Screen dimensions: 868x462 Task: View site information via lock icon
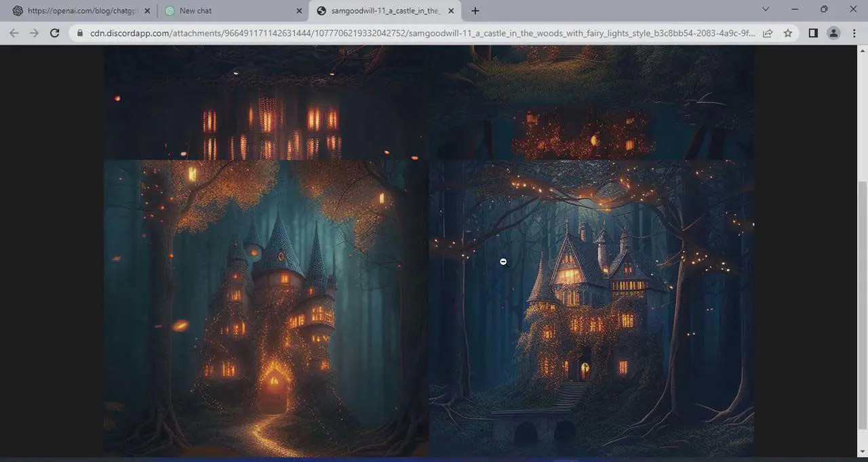click(x=80, y=33)
